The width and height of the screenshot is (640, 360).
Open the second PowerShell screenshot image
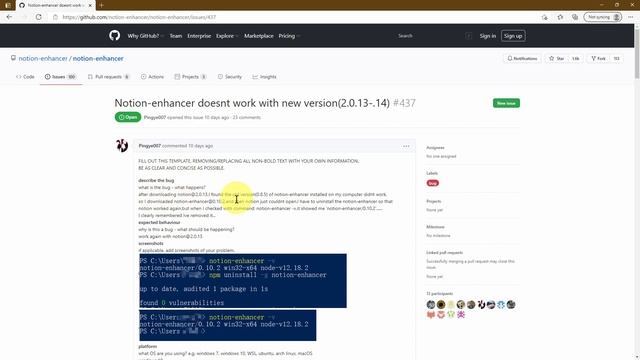tap(227, 325)
